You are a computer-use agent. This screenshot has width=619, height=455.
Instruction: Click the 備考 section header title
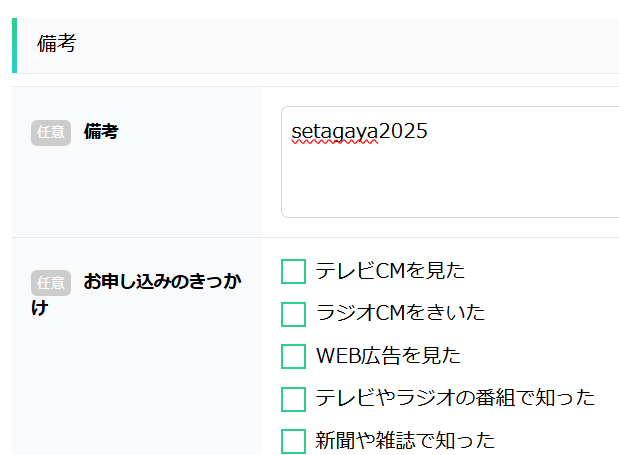tap(56, 44)
